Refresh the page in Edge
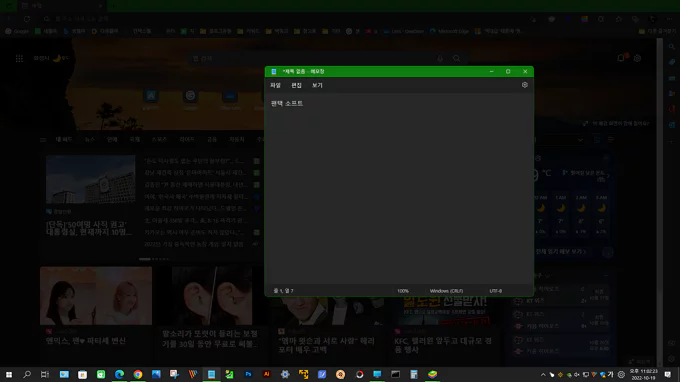 pos(27,19)
